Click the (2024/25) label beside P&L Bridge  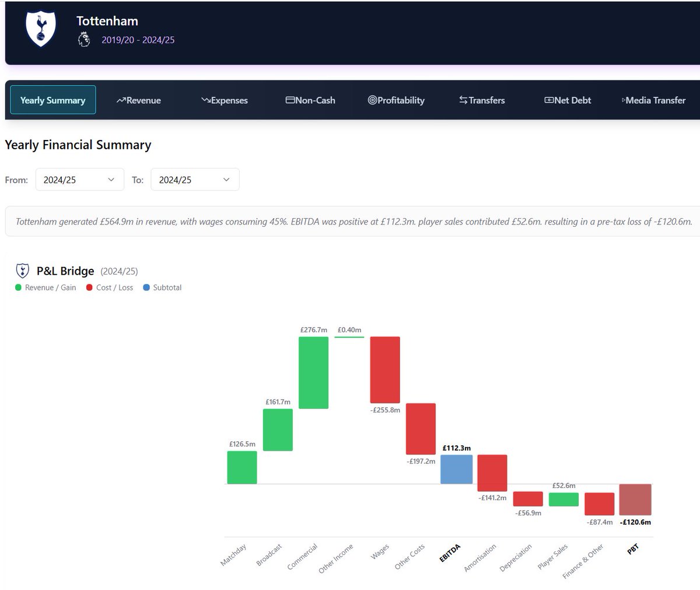pos(119,272)
